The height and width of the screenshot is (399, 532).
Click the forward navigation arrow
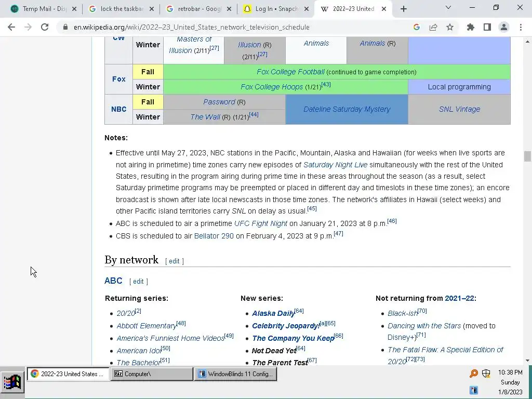(x=28, y=27)
